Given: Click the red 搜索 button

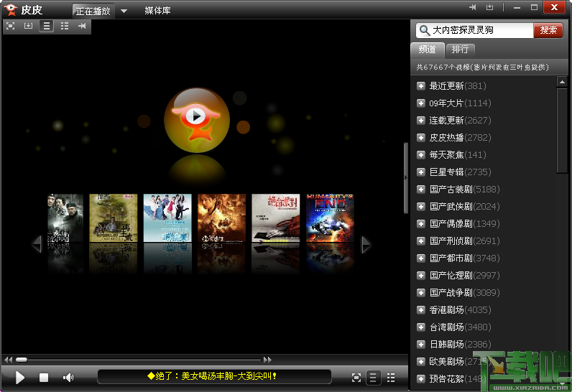Looking at the screenshot, I should pos(548,30).
